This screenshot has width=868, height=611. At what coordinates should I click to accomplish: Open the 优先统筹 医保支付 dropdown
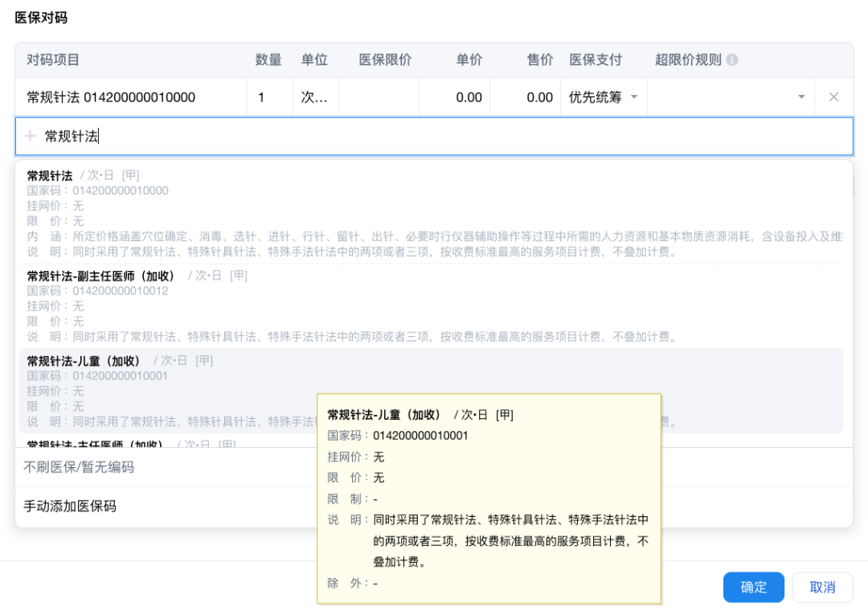coord(603,97)
